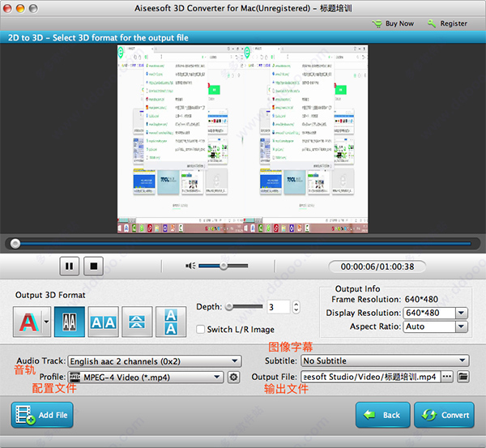Increase Depth with the stepper up arrow
The image size is (486, 448).
(296, 304)
